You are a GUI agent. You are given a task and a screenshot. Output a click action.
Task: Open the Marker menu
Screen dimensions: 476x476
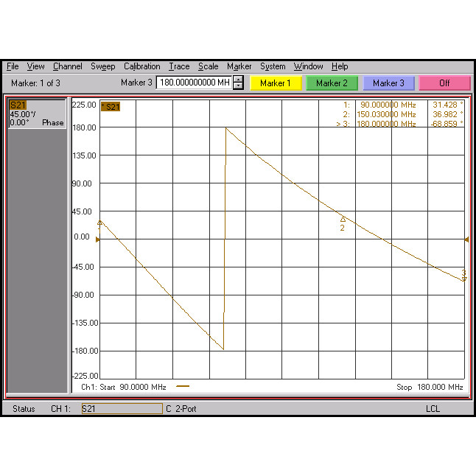(239, 66)
